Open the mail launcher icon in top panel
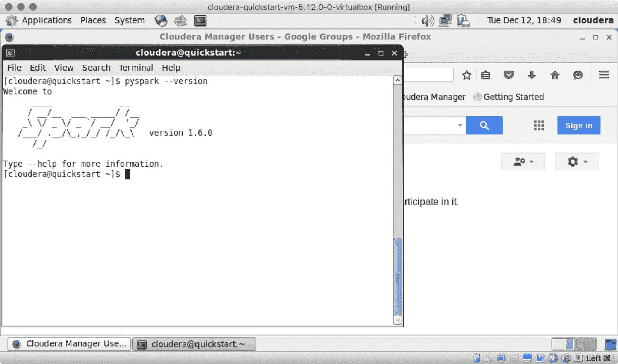The width and height of the screenshot is (618, 364). coord(180,20)
